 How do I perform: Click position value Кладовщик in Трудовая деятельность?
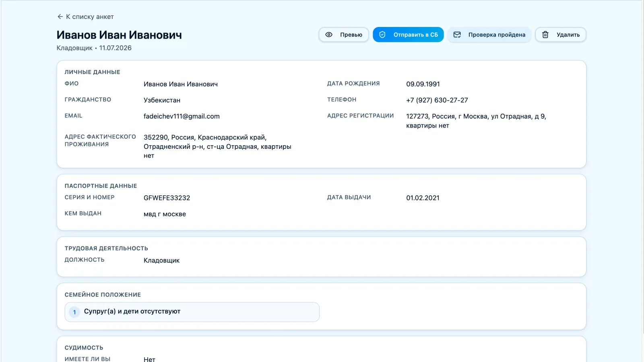click(x=161, y=260)
